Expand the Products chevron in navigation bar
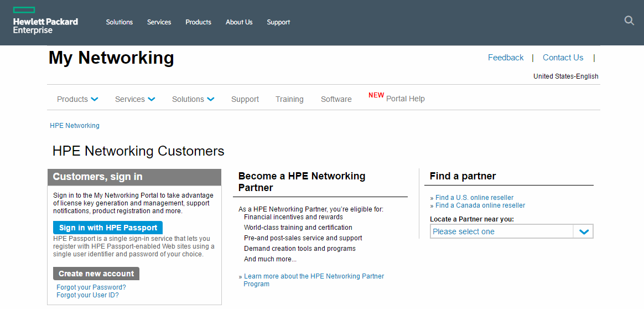The width and height of the screenshot is (644, 309). pyautogui.click(x=95, y=99)
